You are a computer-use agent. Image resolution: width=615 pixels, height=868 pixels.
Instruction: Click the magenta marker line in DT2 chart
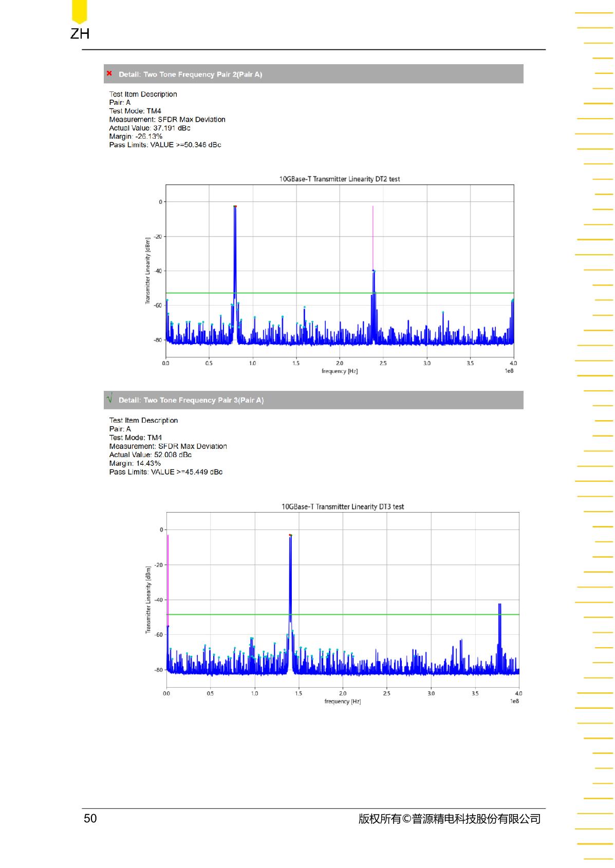point(373,238)
